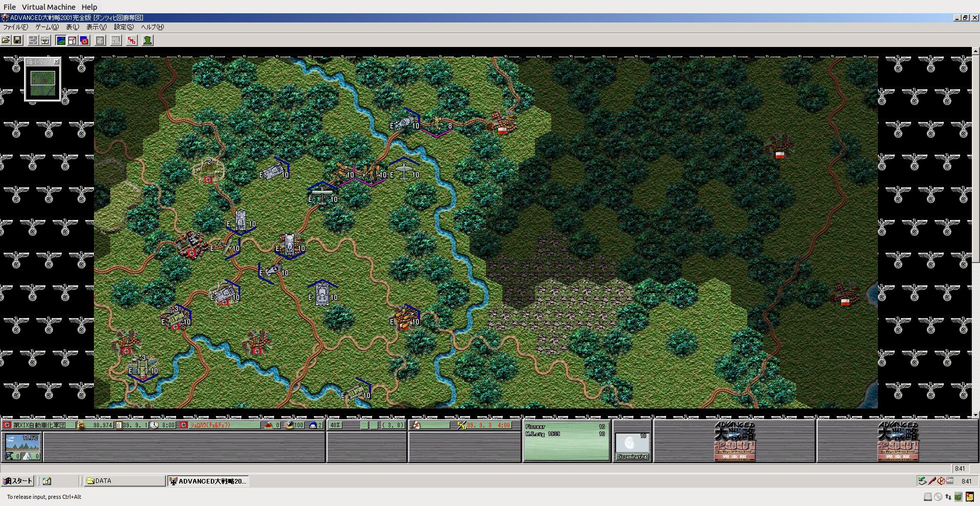Screen dimensions: 980x506
Task: Open the ゲーム(G) menu
Action: [47, 27]
